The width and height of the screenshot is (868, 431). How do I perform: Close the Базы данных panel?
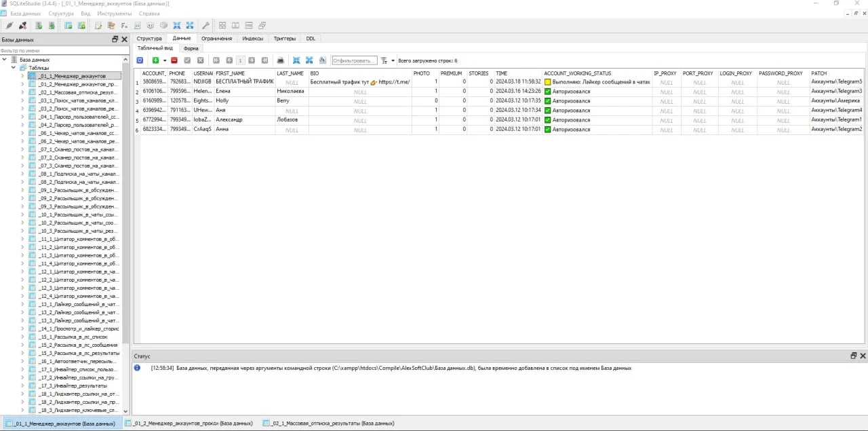point(124,39)
